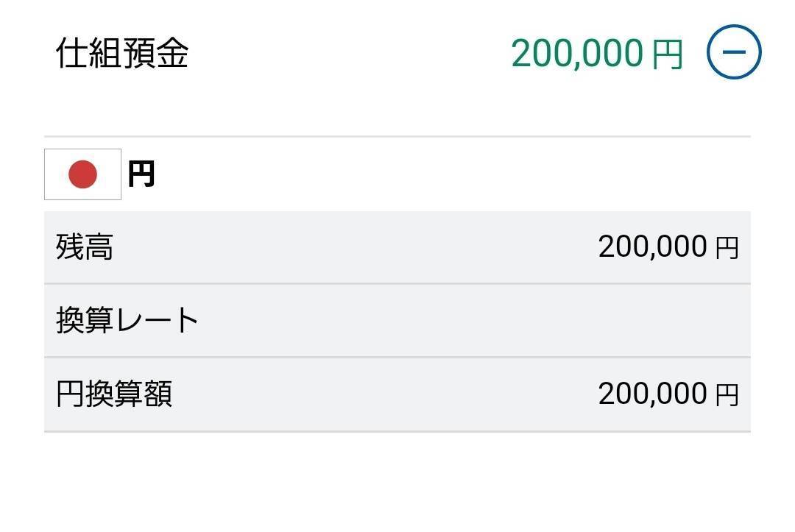795x532 pixels.
Task: Click the 200,000 value in 円換算額 row
Action: pyautogui.click(x=652, y=394)
